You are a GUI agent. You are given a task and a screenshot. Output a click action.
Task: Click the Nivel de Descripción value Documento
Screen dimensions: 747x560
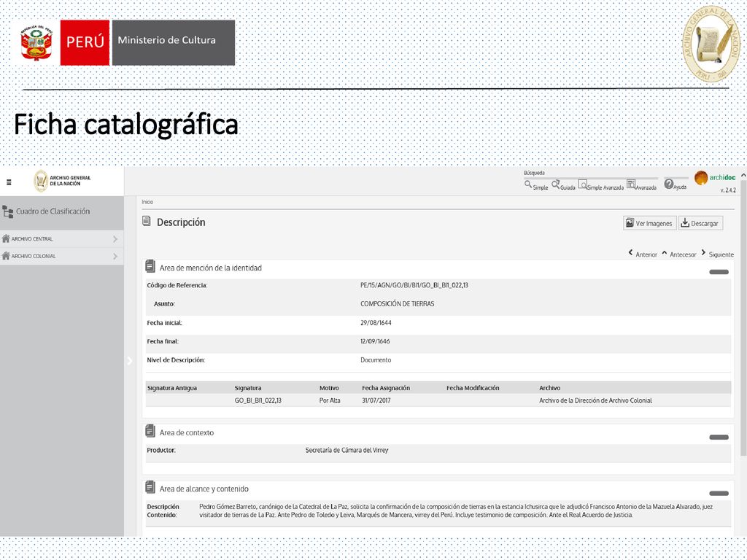[x=376, y=360]
